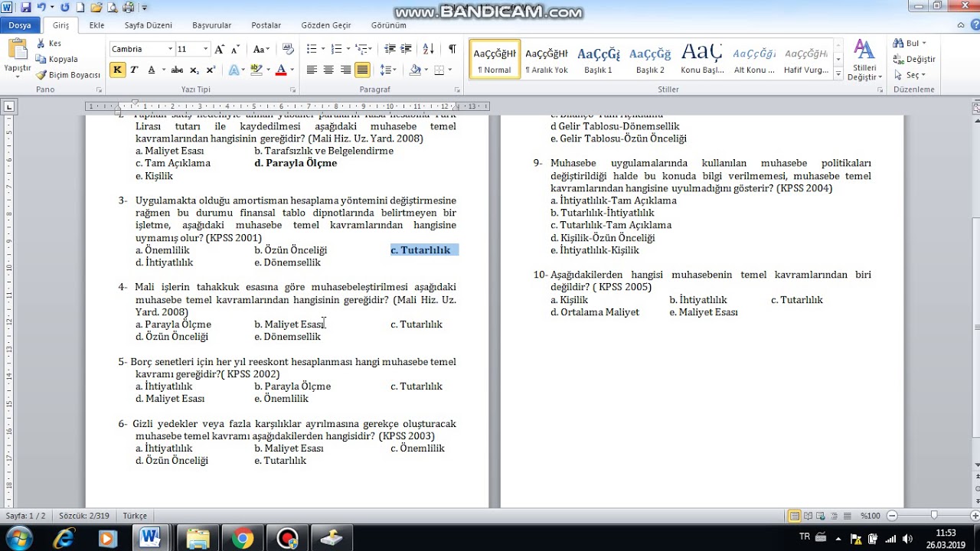
Task: Click the text highlight color button
Action: [256, 70]
